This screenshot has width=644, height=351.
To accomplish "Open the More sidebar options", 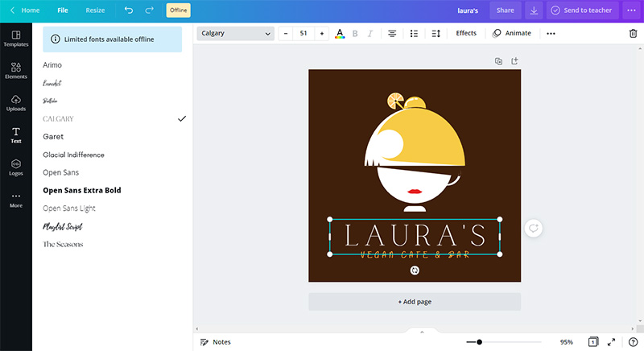I will click(x=16, y=200).
